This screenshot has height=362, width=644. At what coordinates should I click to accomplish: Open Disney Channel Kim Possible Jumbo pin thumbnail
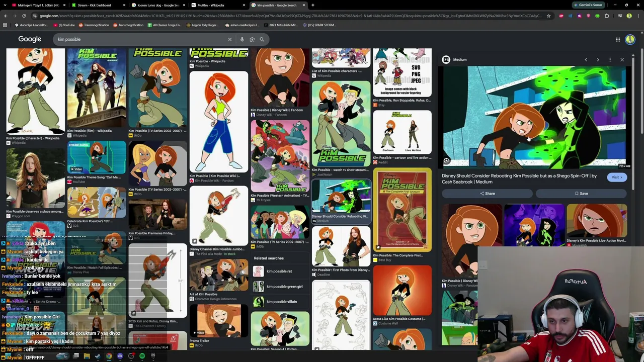pyautogui.click(x=219, y=216)
